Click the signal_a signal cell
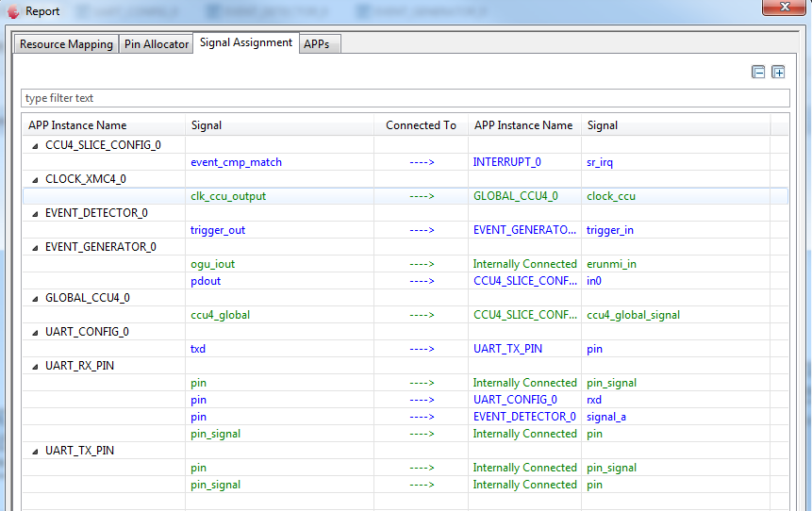This screenshot has width=812, height=511. 606,417
